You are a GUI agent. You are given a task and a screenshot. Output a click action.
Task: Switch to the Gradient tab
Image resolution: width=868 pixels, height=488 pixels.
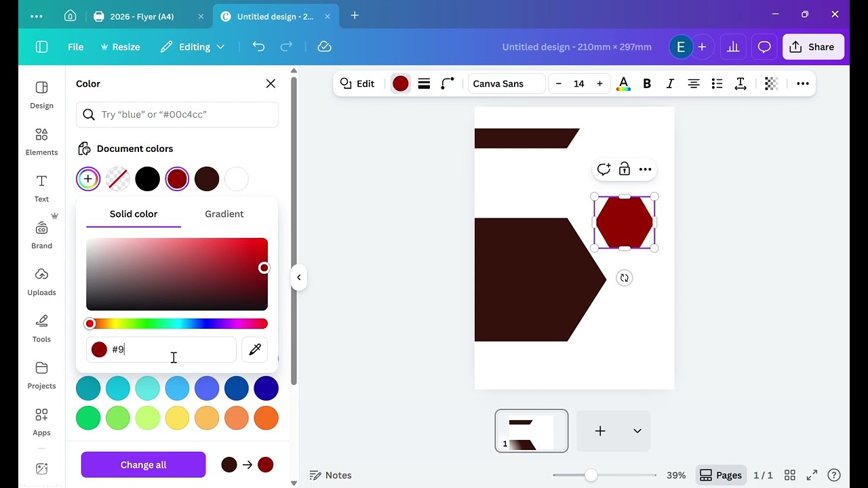coord(224,214)
